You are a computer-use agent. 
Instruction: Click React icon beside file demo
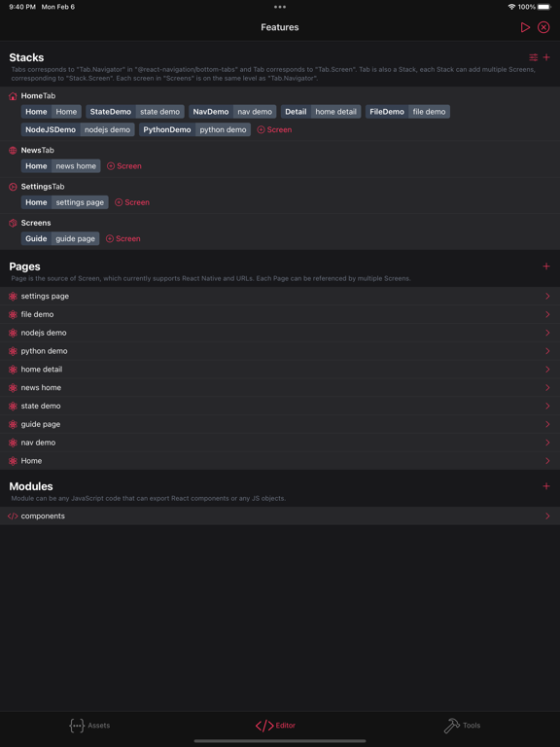pos(13,314)
